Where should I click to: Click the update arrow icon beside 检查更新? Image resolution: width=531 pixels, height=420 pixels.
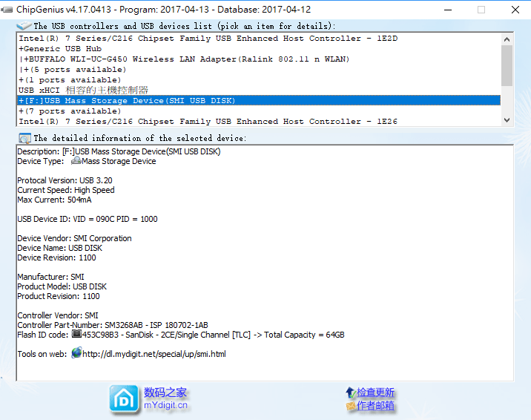(351, 393)
